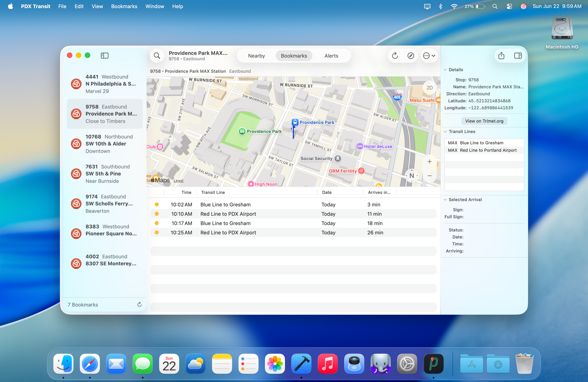Sort by the Transit Line column header
The width and height of the screenshot is (588, 382).
point(257,193)
